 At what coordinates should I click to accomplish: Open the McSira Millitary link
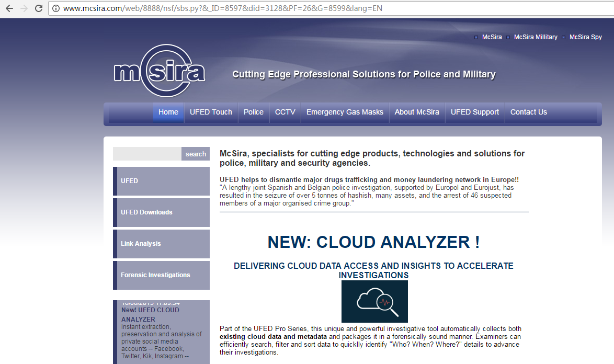[536, 37]
